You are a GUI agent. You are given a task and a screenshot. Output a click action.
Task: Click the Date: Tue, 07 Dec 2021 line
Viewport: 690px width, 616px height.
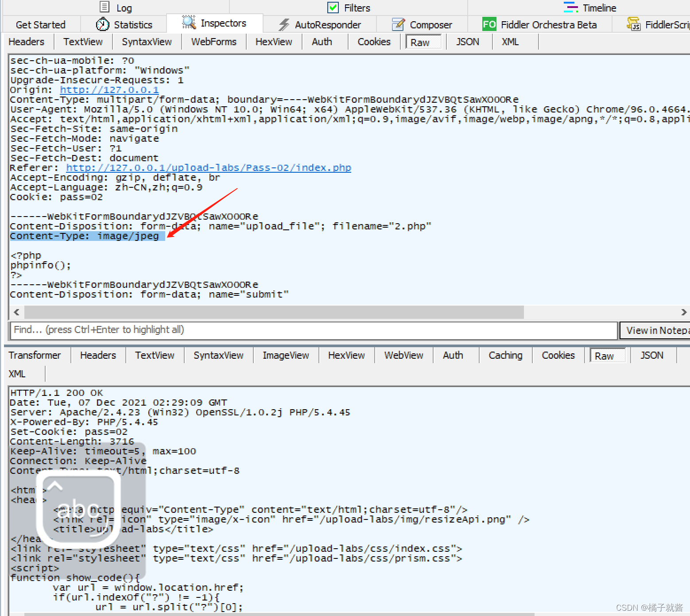(x=118, y=403)
